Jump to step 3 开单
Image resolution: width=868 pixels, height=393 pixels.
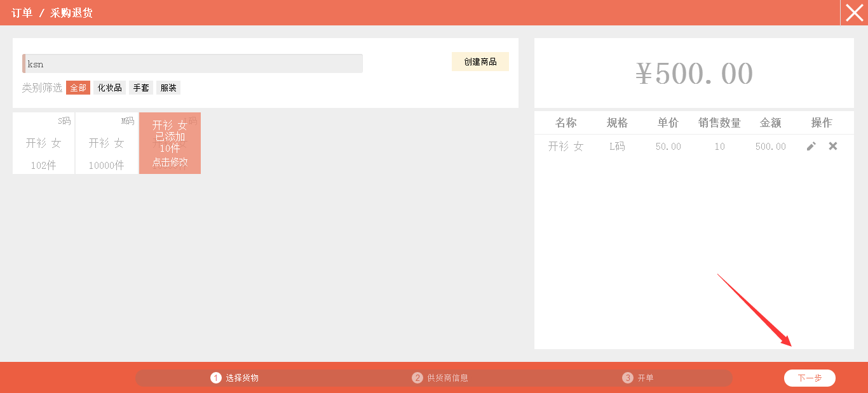pos(639,378)
